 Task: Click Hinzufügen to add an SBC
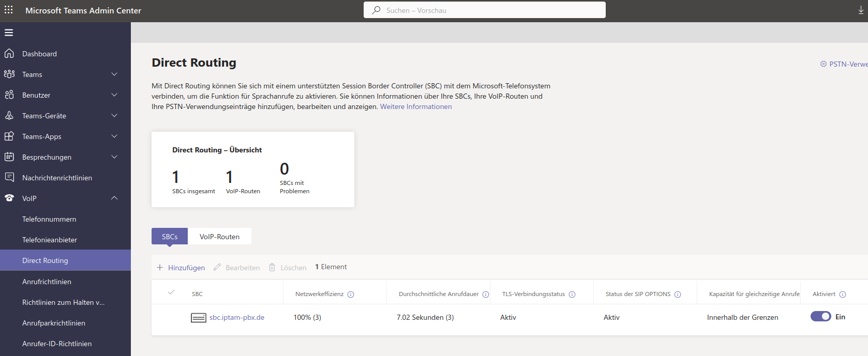[x=181, y=268]
